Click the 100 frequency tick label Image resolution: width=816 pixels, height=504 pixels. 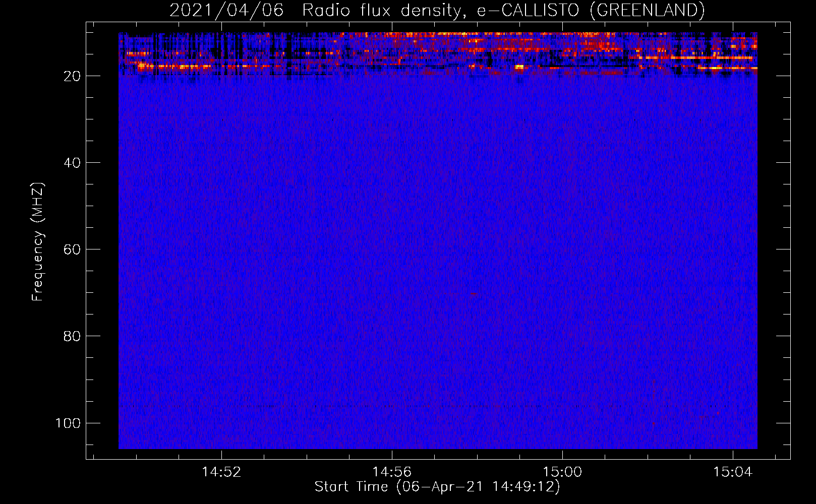point(68,423)
